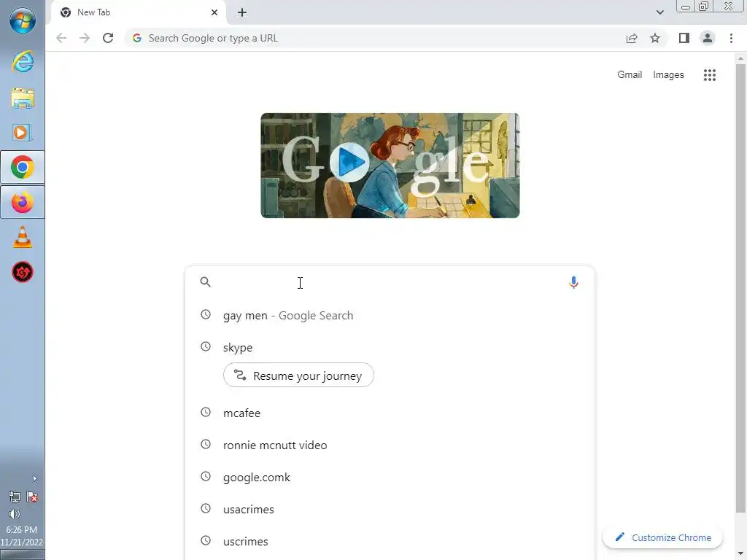
Task: Click the share page icon
Action: (x=632, y=38)
